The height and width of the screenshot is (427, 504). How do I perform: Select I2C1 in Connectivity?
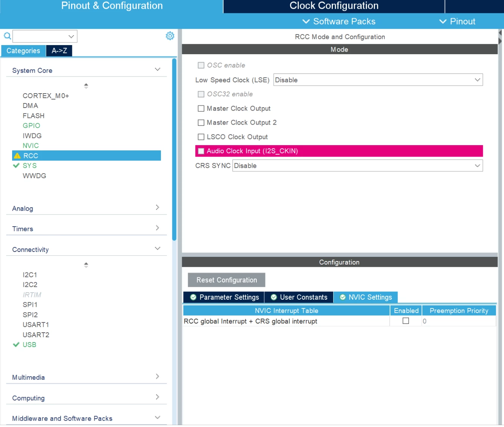pos(30,275)
